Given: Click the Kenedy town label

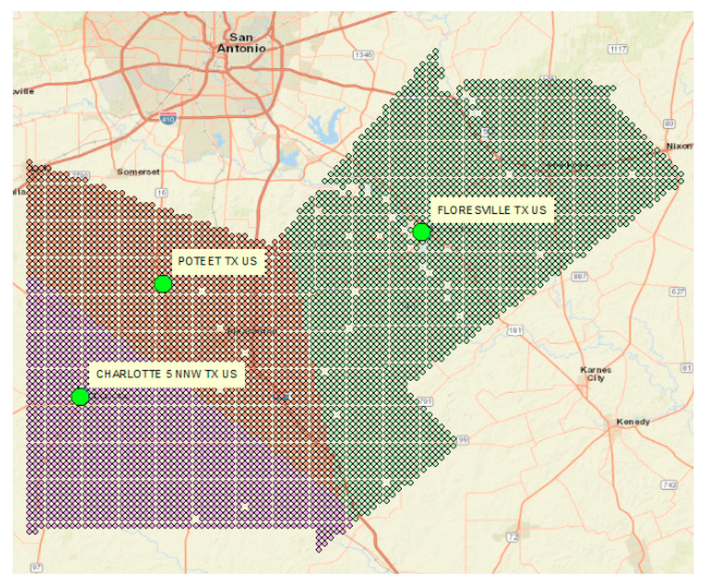Looking at the screenshot, I should point(633,422).
